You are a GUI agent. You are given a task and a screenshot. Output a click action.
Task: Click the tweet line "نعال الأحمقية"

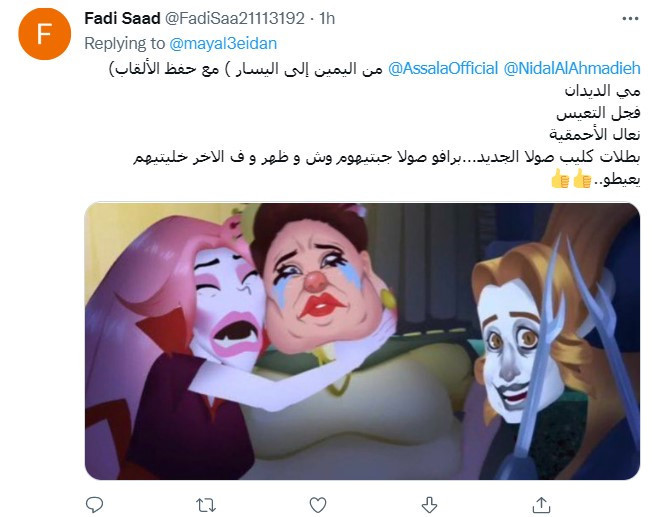tap(594, 135)
